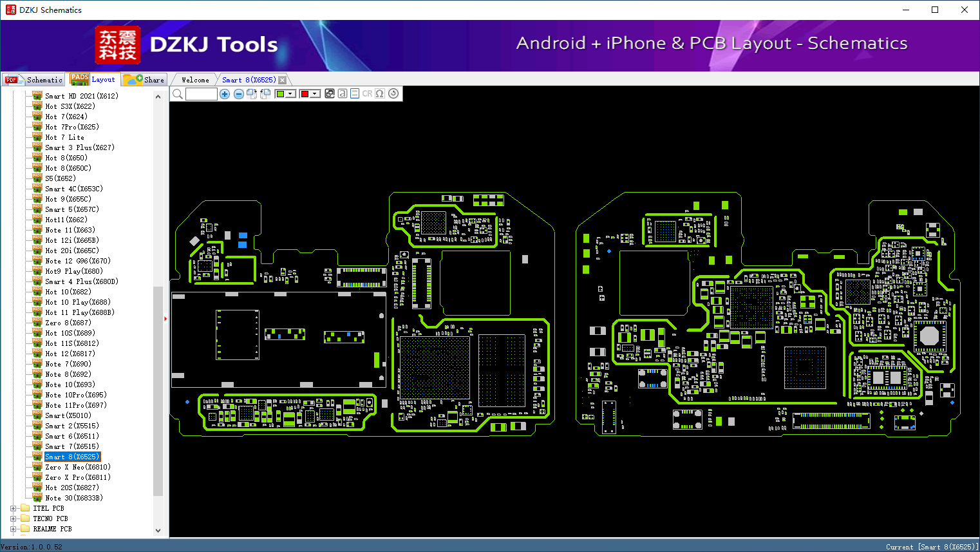Click the Omega resistance icon
980x552 pixels.
tap(380, 93)
